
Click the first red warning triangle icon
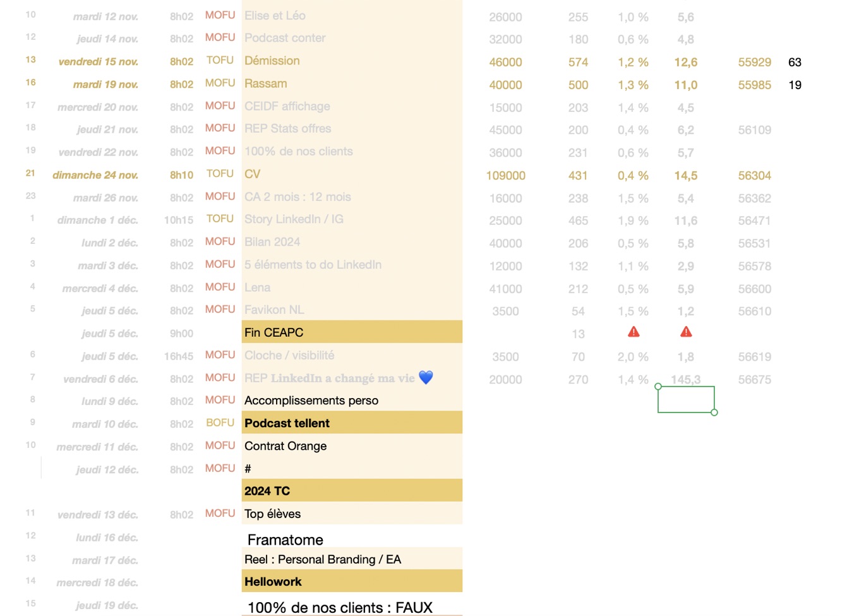634,332
